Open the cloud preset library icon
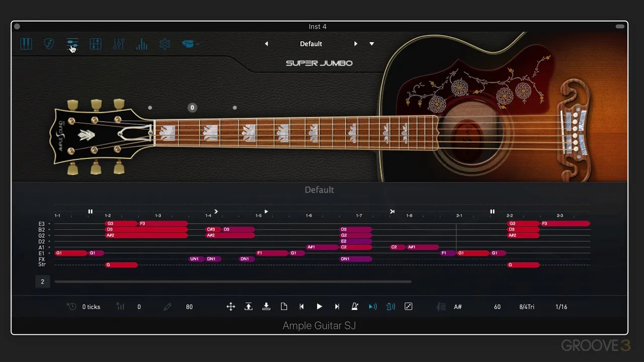Viewport: 644px width, 362px height. [188, 44]
